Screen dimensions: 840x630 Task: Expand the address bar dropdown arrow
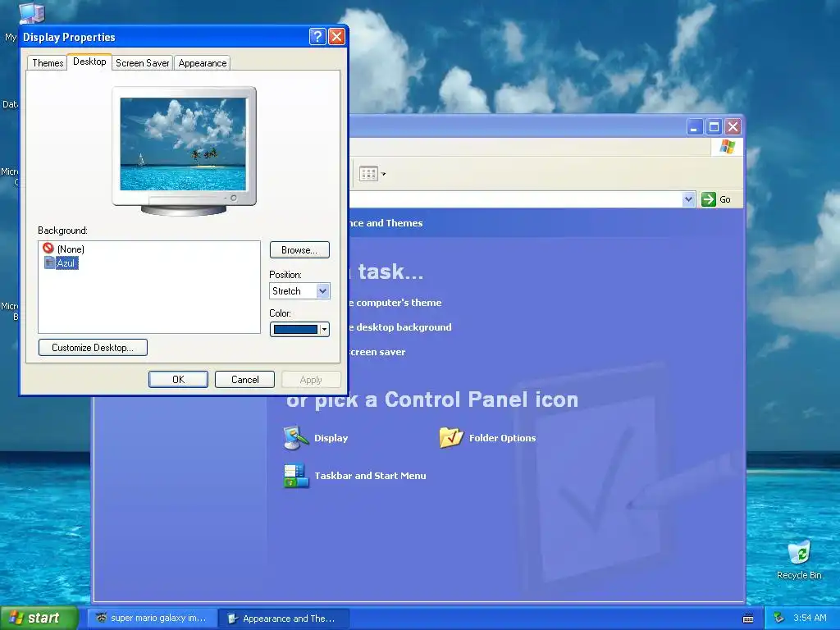[x=689, y=199]
